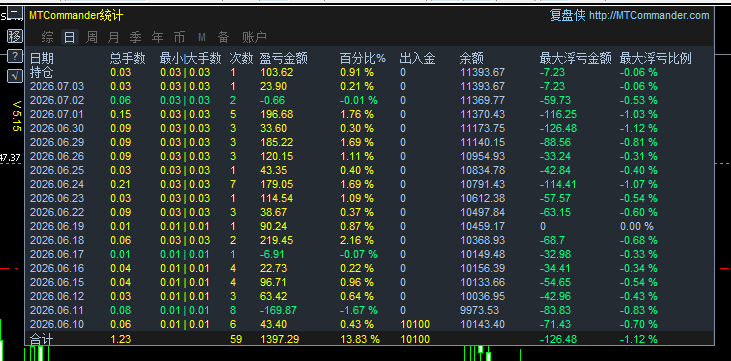
Task: Click the 盈亏金额 column header
Action: tap(283, 58)
